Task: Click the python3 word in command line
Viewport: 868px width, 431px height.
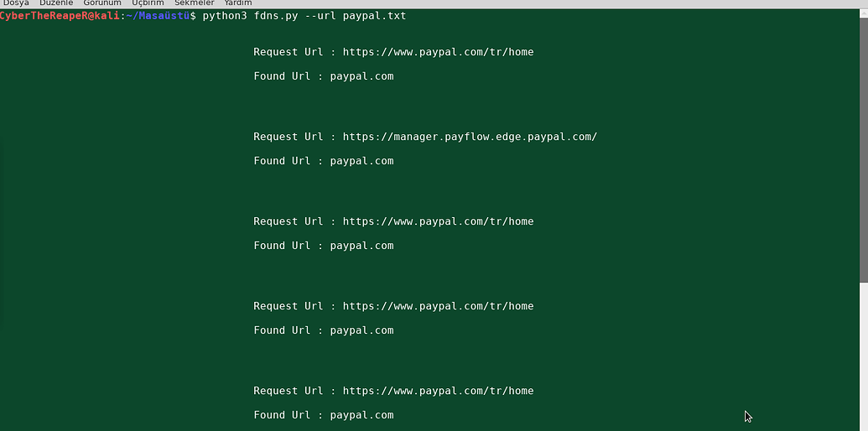Action: tap(224, 15)
